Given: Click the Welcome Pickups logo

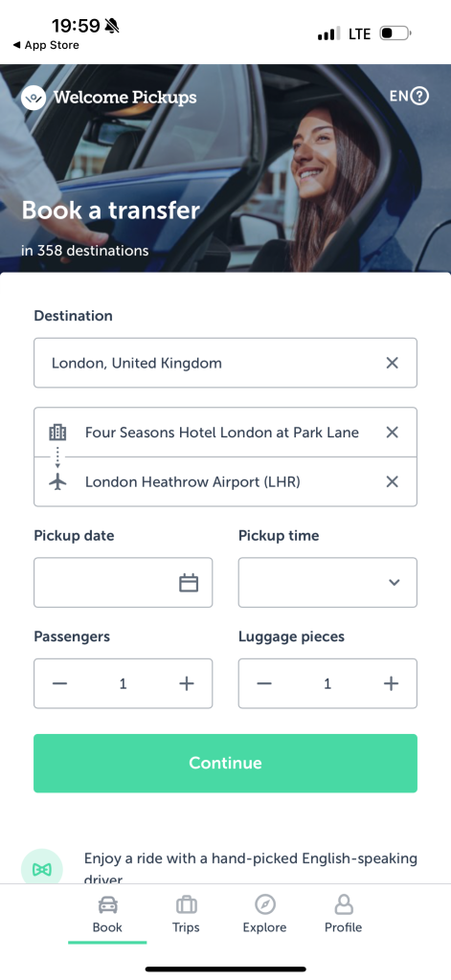Looking at the screenshot, I should (109, 98).
